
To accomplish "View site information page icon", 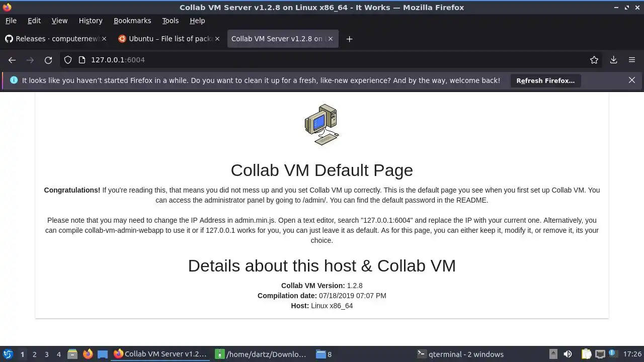I will [x=82, y=60].
